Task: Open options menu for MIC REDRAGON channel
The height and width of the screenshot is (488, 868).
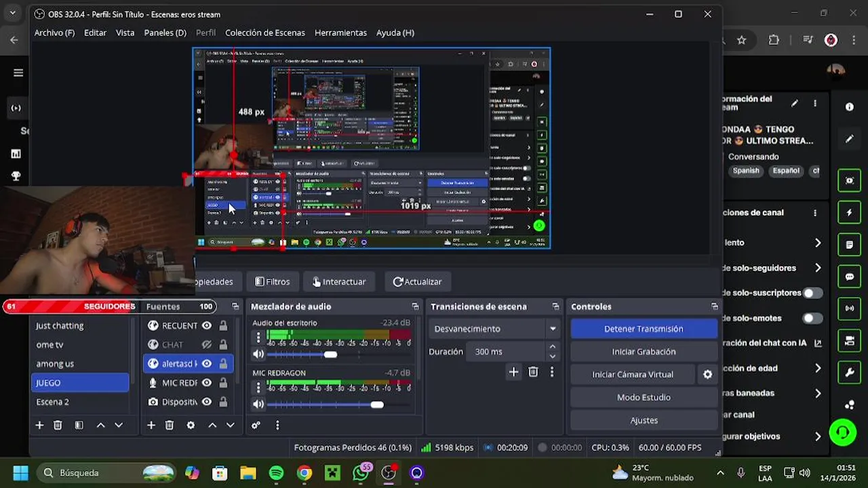Action: [258, 388]
